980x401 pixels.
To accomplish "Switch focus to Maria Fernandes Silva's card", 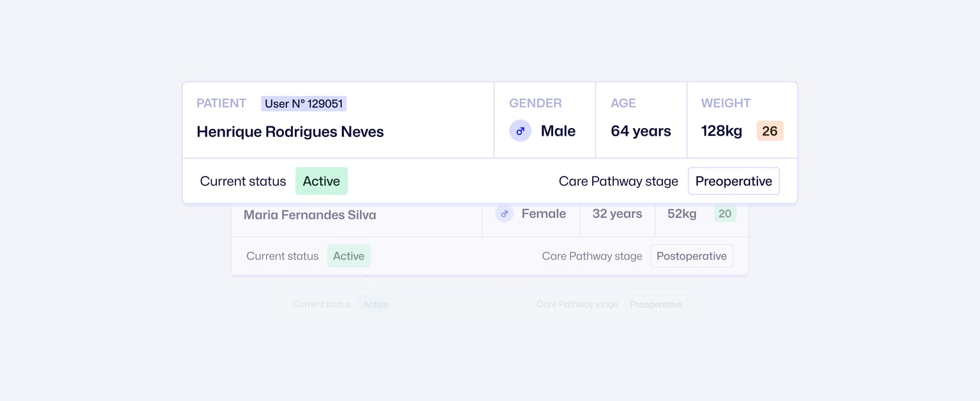I will [309, 215].
